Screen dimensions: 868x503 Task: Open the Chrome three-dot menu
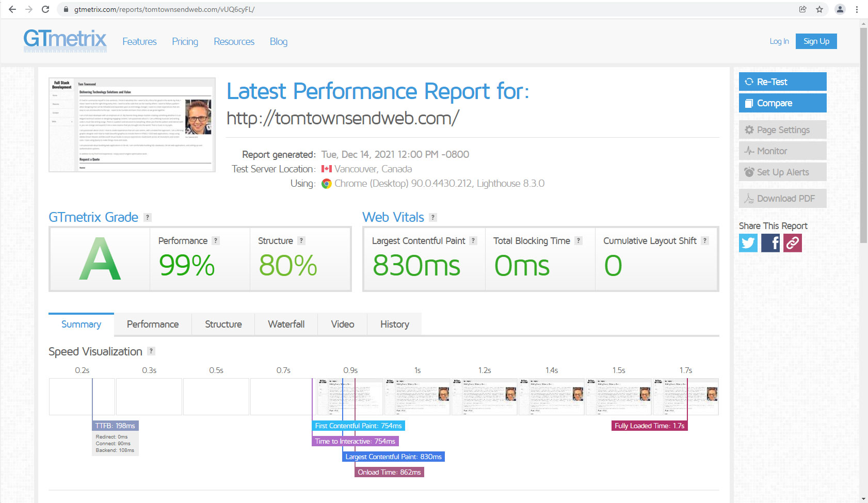(x=857, y=9)
